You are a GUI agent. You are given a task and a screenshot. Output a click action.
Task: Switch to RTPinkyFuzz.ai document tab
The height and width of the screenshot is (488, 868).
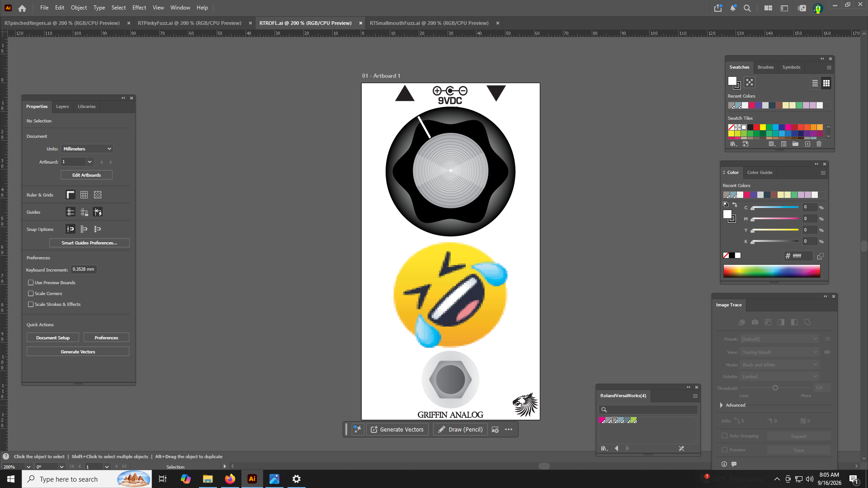point(189,23)
